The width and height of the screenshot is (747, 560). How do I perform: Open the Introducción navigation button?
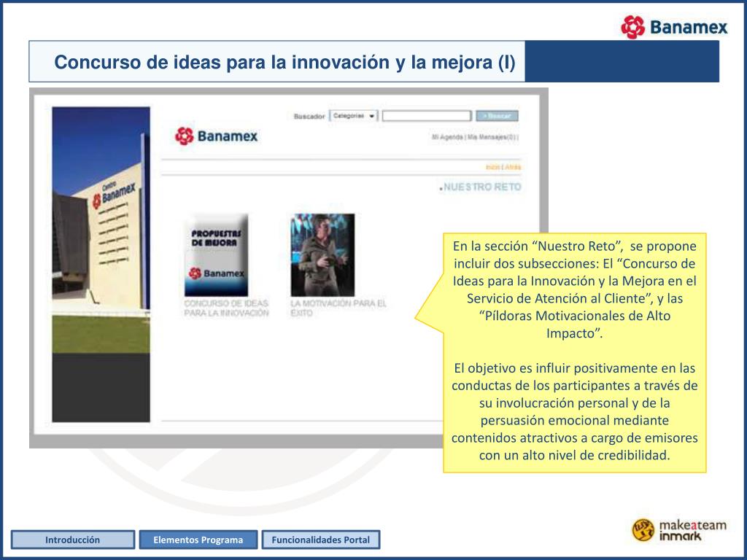coord(73,540)
